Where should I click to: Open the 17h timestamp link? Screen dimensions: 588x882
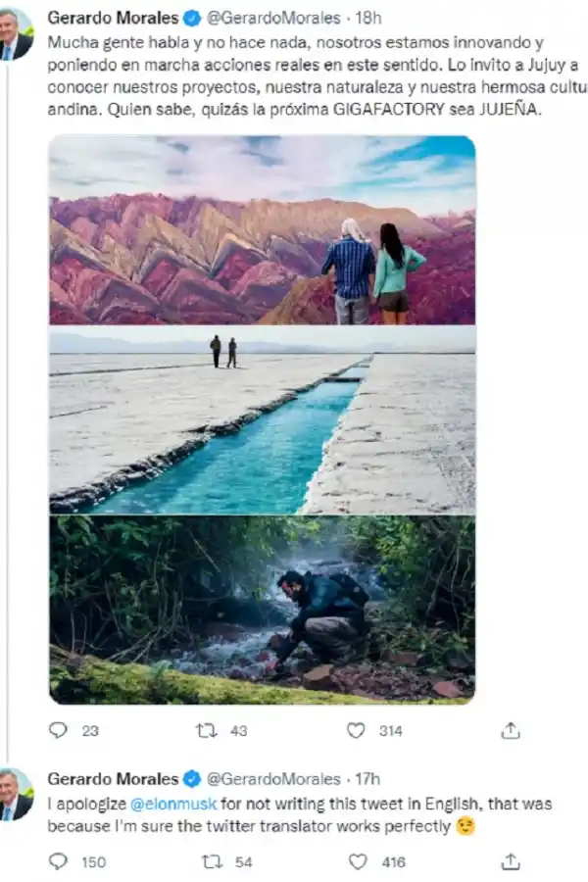368,779
